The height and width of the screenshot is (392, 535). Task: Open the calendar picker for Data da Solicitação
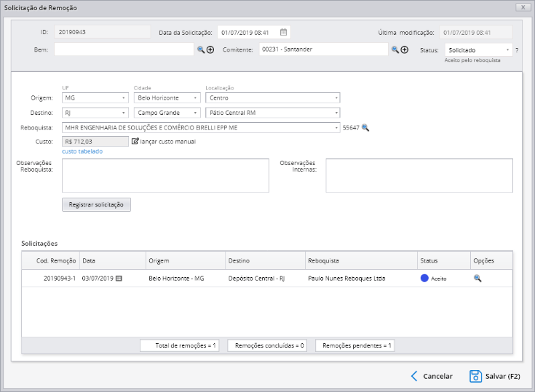pos(283,32)
